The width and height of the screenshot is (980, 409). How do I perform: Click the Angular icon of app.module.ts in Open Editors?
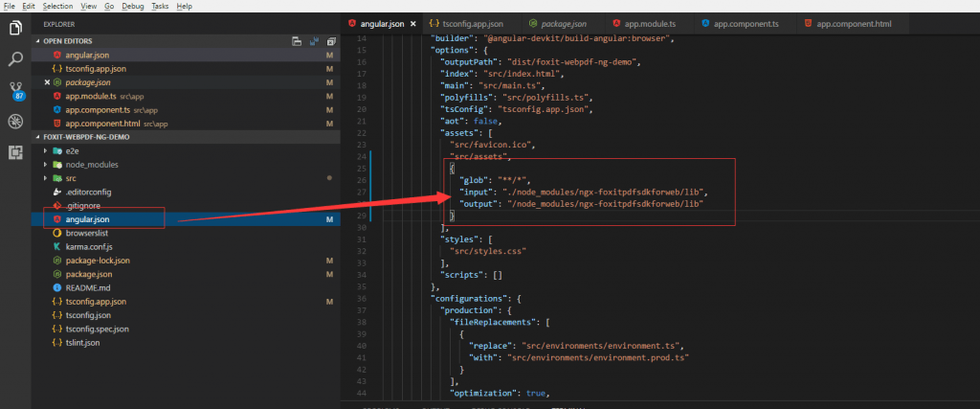(56, 97)
